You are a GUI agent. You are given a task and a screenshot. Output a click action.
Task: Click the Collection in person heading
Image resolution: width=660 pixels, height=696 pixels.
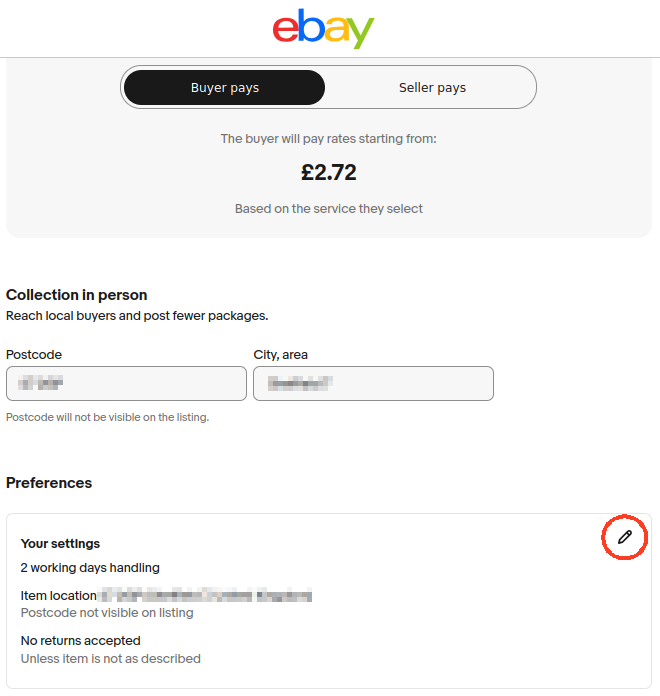(76, 295)
